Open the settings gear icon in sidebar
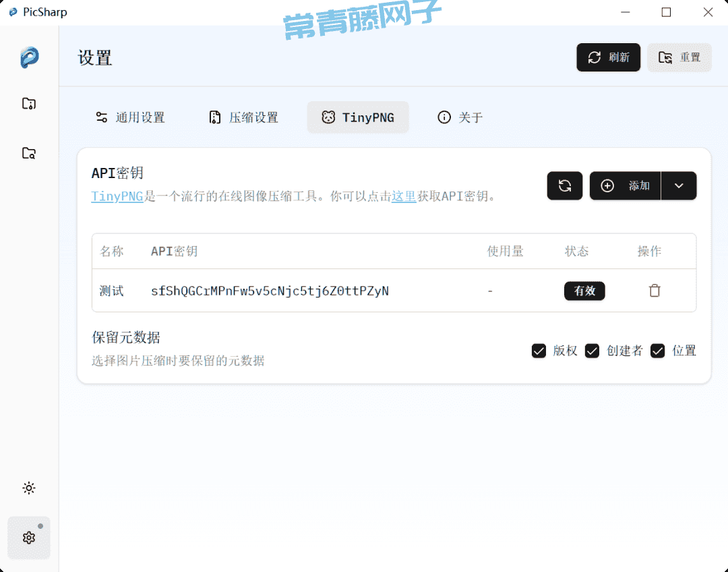This screenshot has height=572, width=728. [x=29, y=538]
